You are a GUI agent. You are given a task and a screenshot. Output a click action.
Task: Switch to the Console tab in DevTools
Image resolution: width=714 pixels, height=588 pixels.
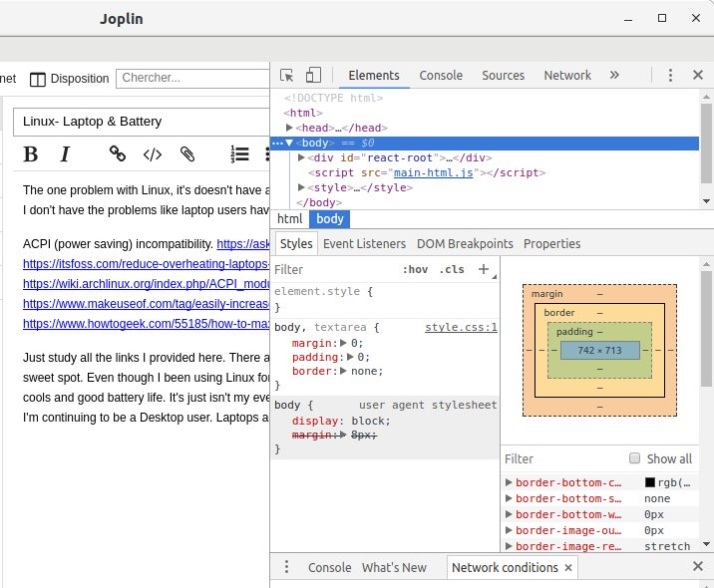click(x=441, y=75)
